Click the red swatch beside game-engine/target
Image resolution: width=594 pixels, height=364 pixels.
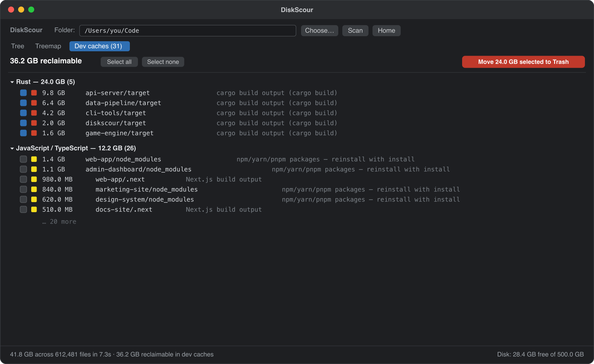(34, 133)
